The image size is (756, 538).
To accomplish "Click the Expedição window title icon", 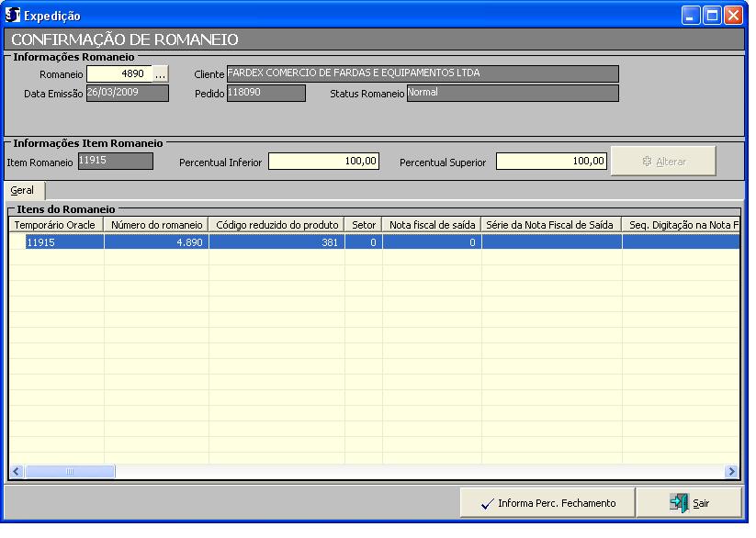I will click(13, 15).
